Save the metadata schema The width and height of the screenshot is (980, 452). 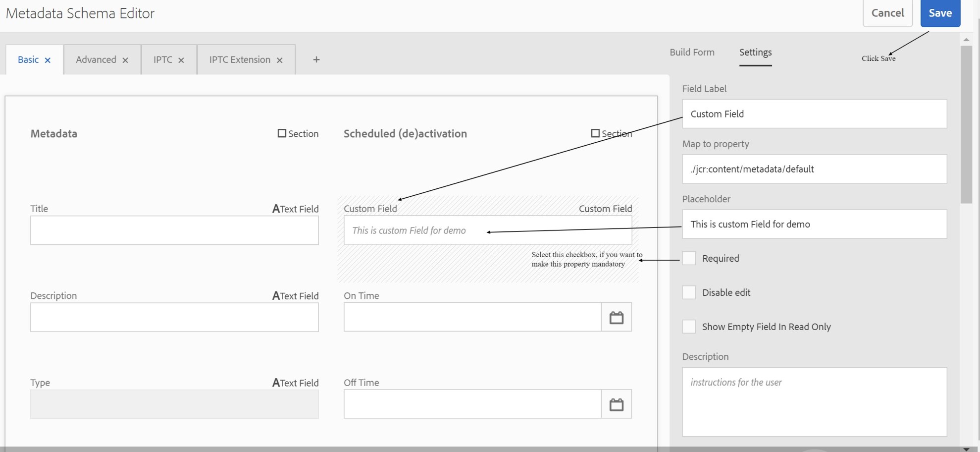940,13
